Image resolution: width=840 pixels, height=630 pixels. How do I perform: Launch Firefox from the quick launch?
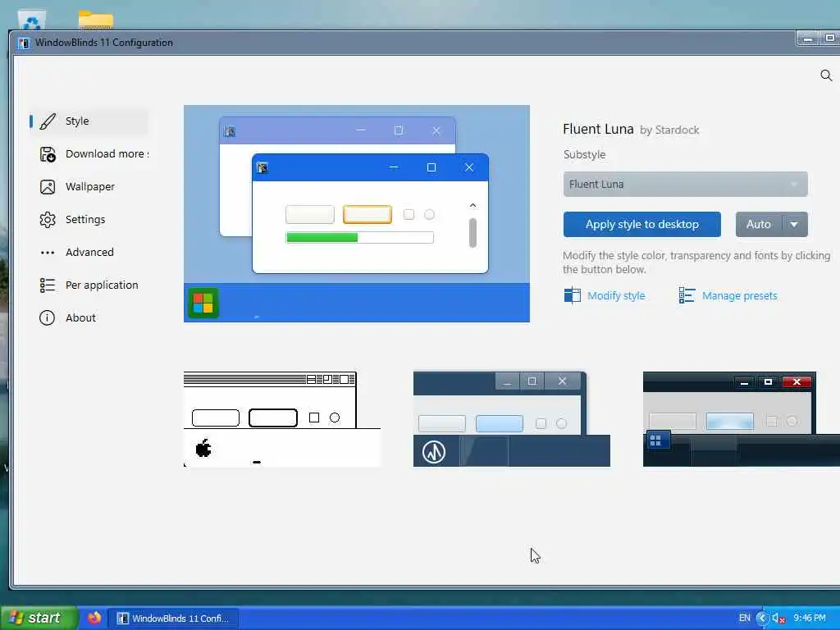pyautogui.click(x=94, y=619)
